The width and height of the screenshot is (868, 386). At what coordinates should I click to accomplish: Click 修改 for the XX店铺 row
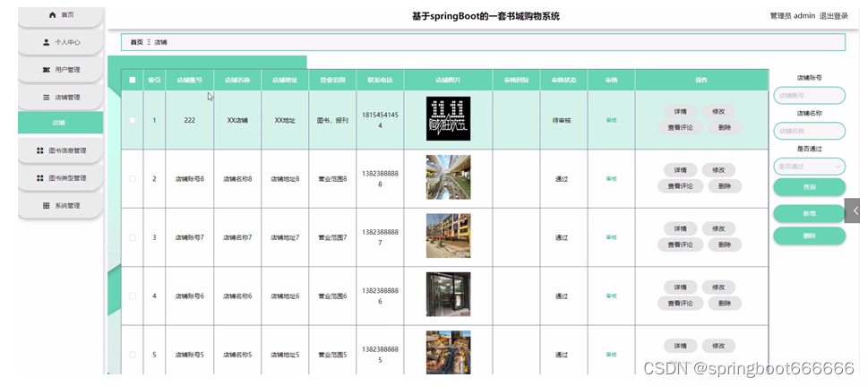click(718, 111)
